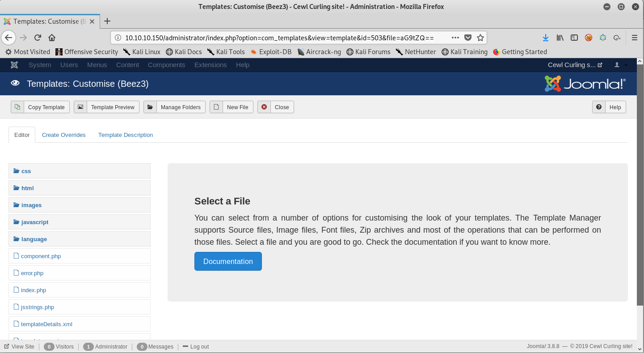Bookmark this page with star icon
The image size is (644, 353).
480,38
